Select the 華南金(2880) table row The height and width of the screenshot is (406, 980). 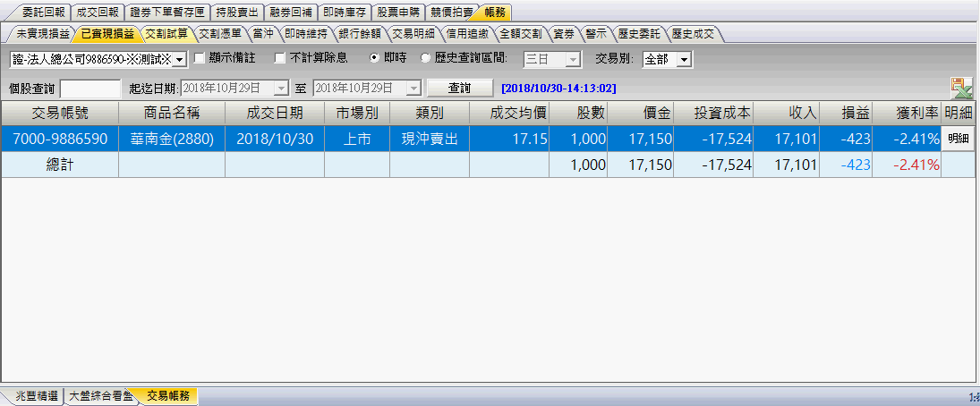tap(172, 139)
